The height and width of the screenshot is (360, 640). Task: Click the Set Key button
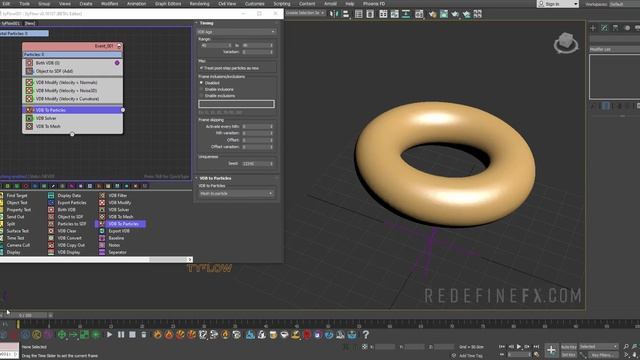569,355
